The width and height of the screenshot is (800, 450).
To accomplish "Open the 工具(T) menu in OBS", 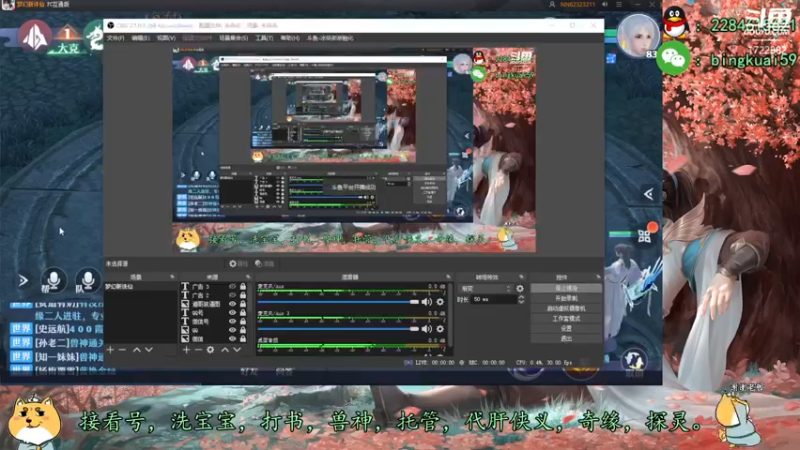I will point(264,38).
